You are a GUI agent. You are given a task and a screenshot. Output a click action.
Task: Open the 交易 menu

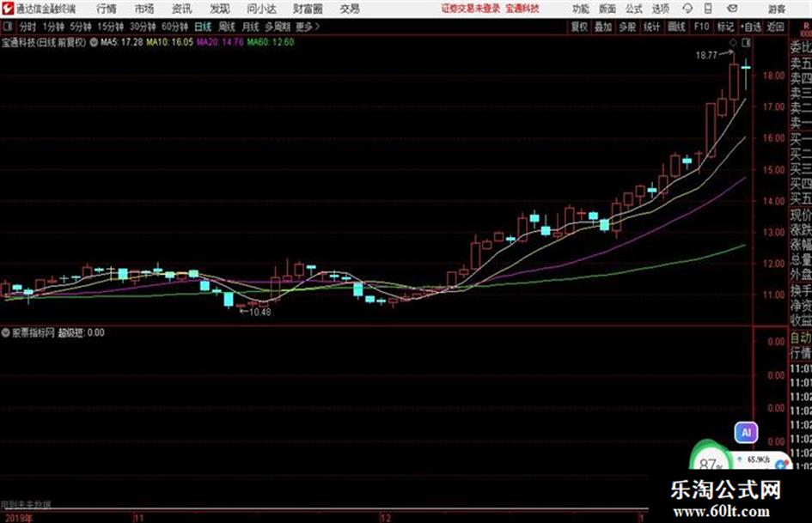coord(350,9)
